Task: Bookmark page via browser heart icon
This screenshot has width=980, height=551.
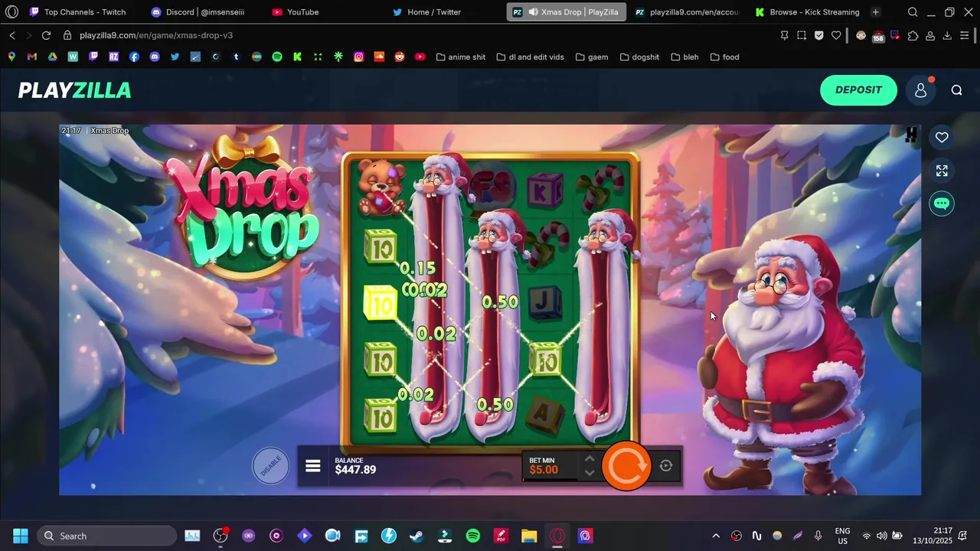Action: (836, 35)
